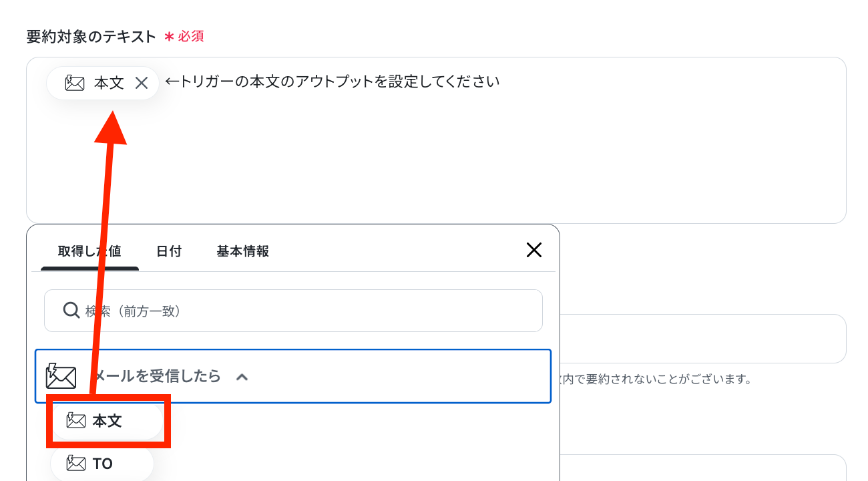Click the mail icon of the TO item
This screenshot has height=481, width=868.
(76, 463)
